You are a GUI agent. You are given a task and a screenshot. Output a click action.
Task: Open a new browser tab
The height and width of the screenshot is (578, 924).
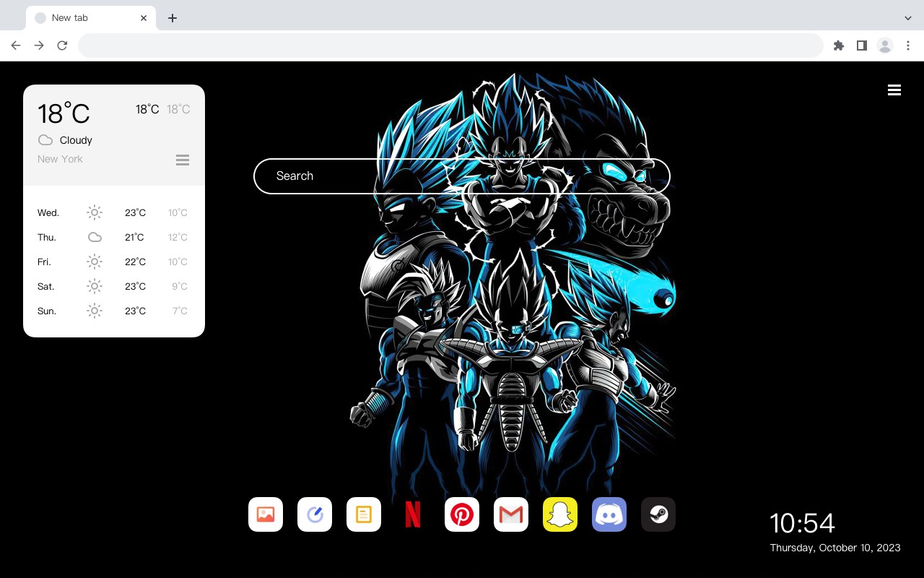[x=172, y=18]
